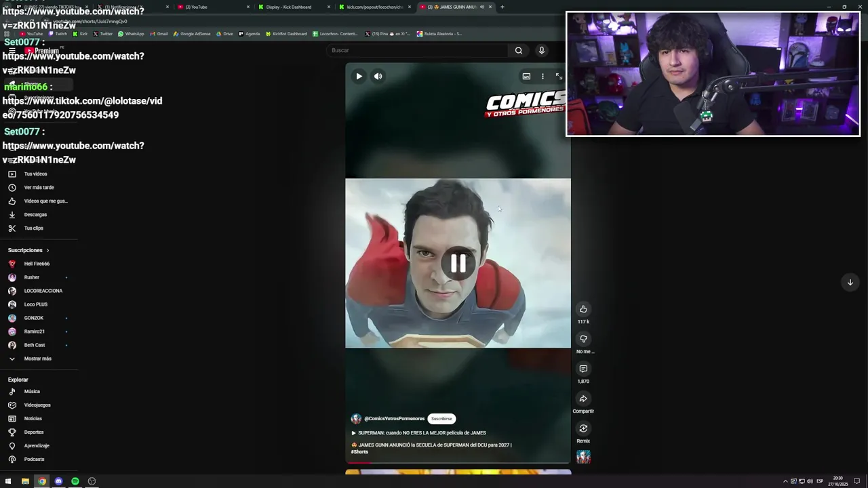Show hidden system tray icons chevron

785,481
